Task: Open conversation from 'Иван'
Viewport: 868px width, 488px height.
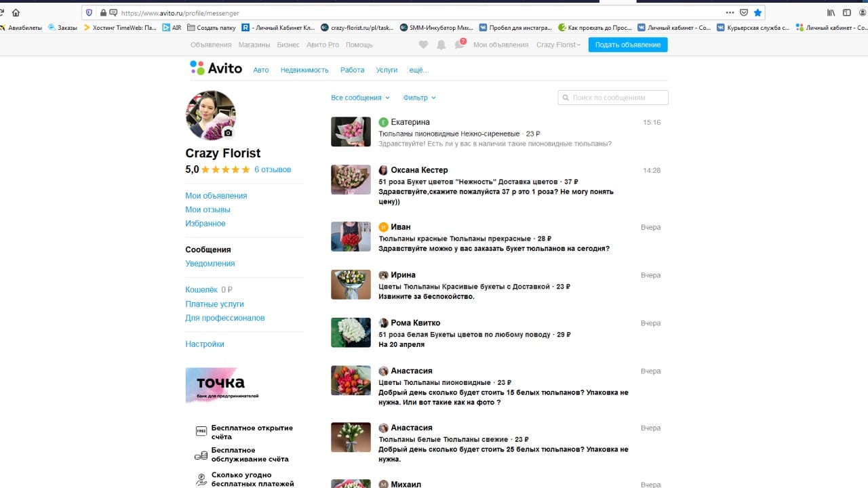Action: coord(496,237)
